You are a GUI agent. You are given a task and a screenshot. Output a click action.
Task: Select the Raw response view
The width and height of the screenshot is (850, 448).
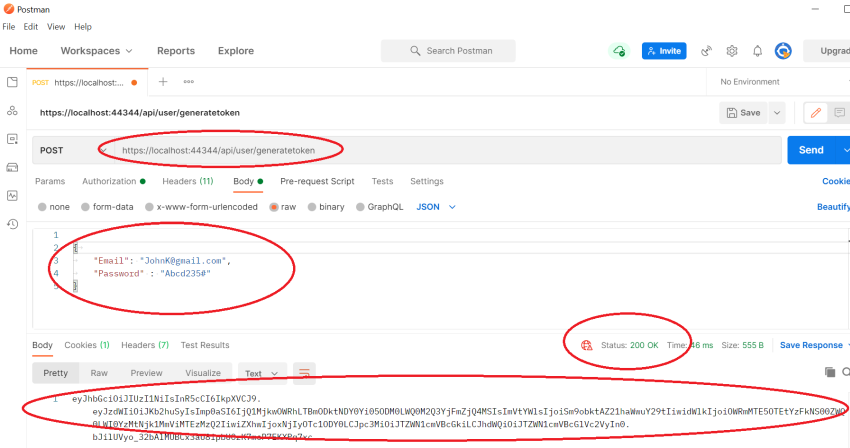(x=99, y=373)
